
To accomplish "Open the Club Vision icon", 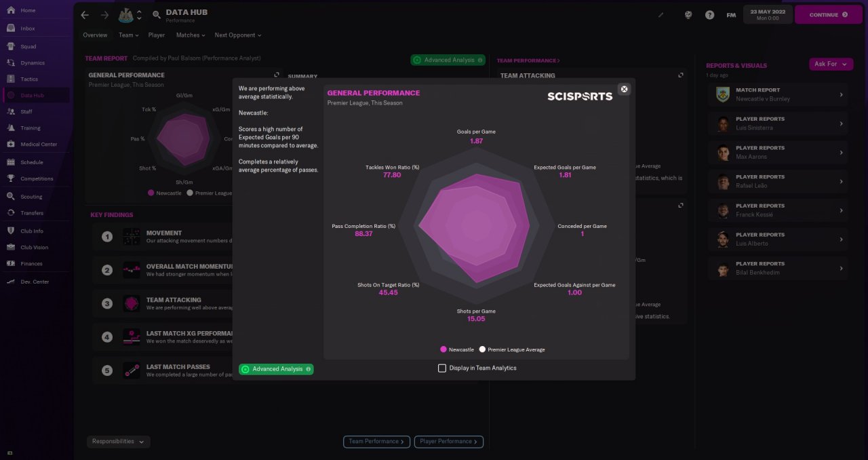I will click(11, 247).
